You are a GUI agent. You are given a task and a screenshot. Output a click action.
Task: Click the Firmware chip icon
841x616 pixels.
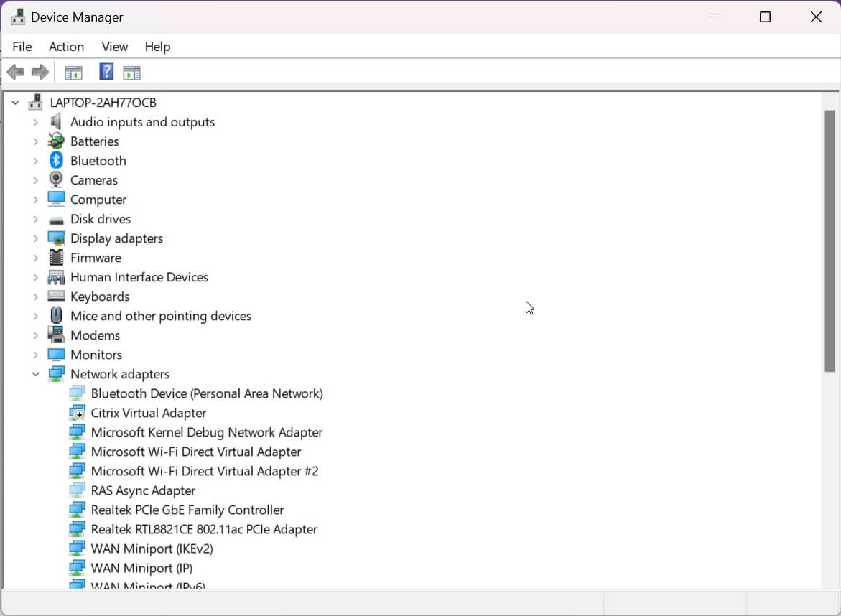click(x=56, y=257)
